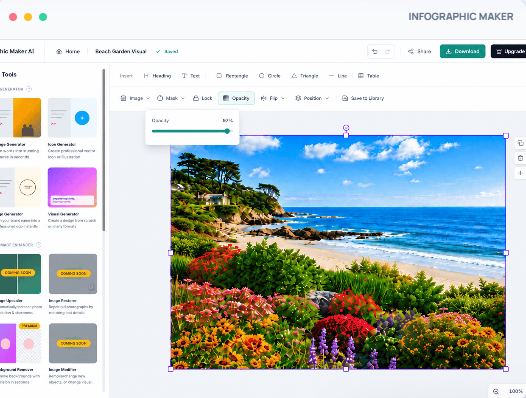
Task: Click the Opacity slider track
Action: point(191,131)
